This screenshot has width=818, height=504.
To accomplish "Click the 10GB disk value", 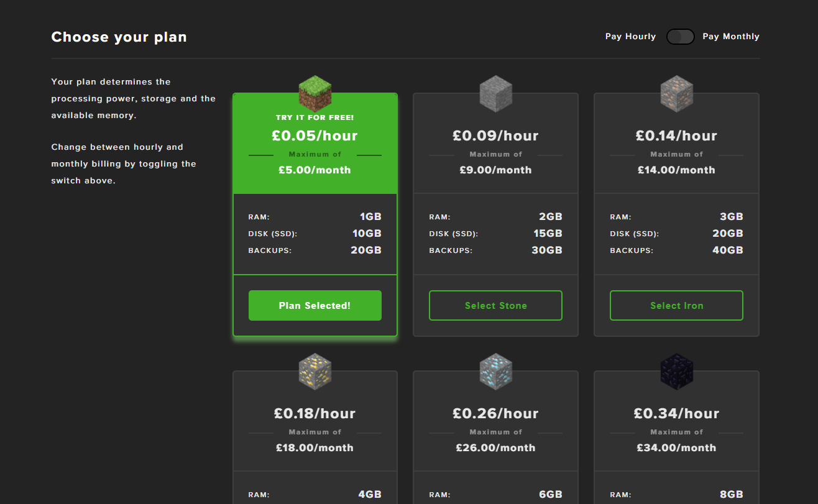I will pos(367,234).
